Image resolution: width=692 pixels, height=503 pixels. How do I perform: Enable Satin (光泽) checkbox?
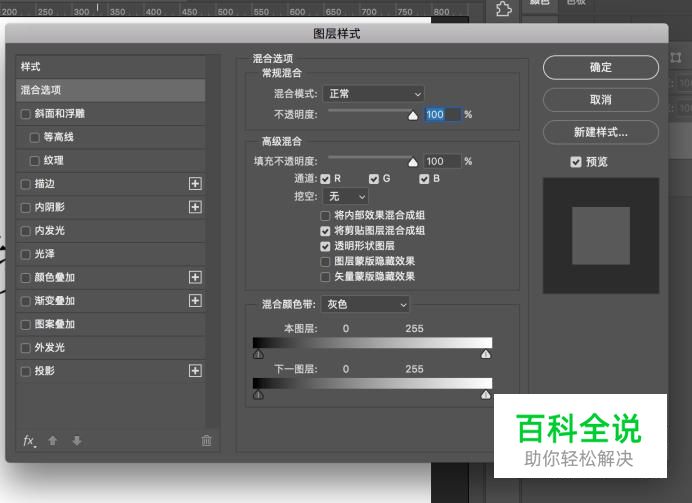26,254
